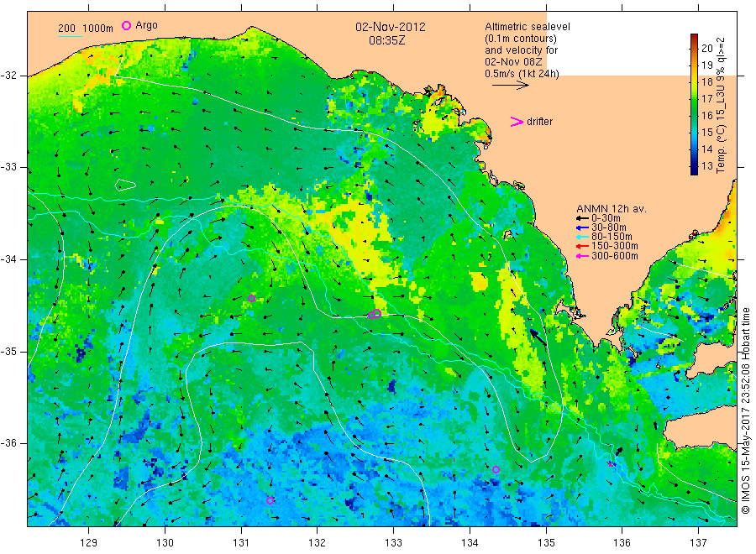The height and width of the screenshot is (554, 756).
Task: Click the 'ANMN 12h av.' legend heading
Action: coord(612,209)
